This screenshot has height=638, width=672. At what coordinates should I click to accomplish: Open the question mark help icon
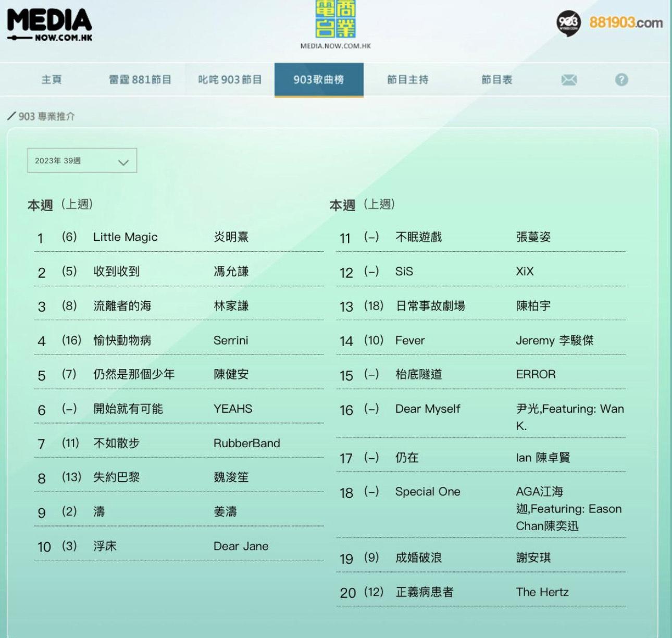[x=621, y=80]
